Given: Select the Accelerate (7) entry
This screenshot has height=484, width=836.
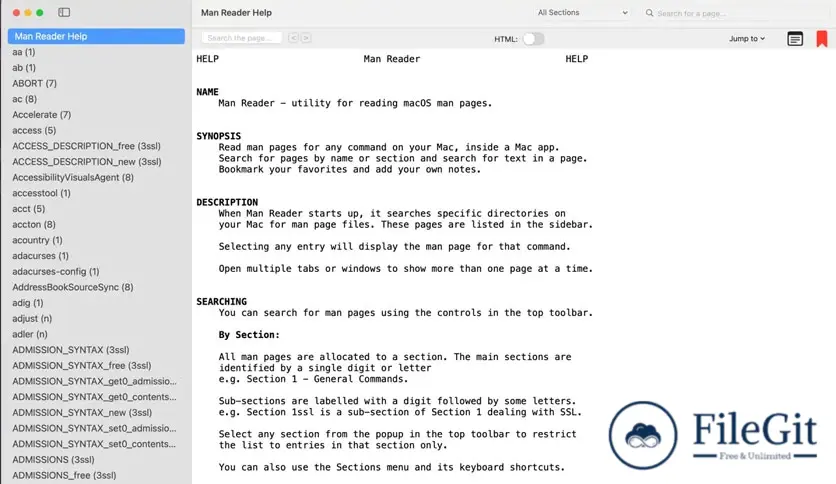Looking at the screenshot, I should pyautogui.click(x=42, y=115).
